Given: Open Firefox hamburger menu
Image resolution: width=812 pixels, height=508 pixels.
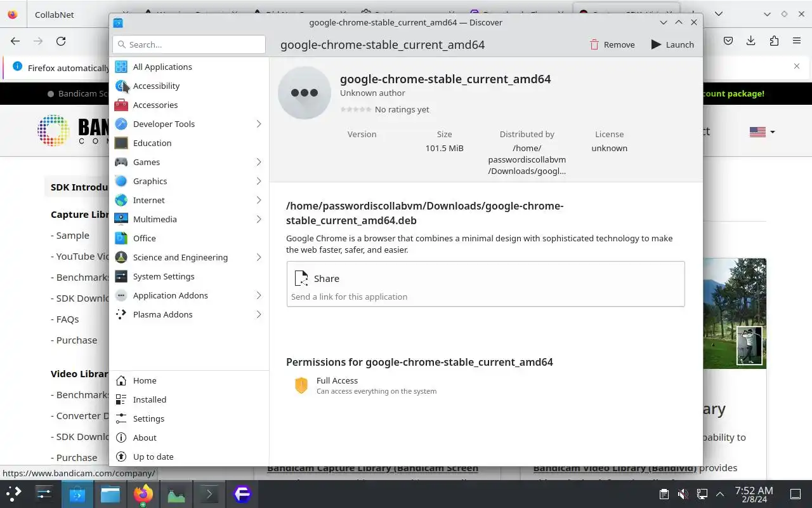Looking at the screenshot, I should tap(797, 41).
